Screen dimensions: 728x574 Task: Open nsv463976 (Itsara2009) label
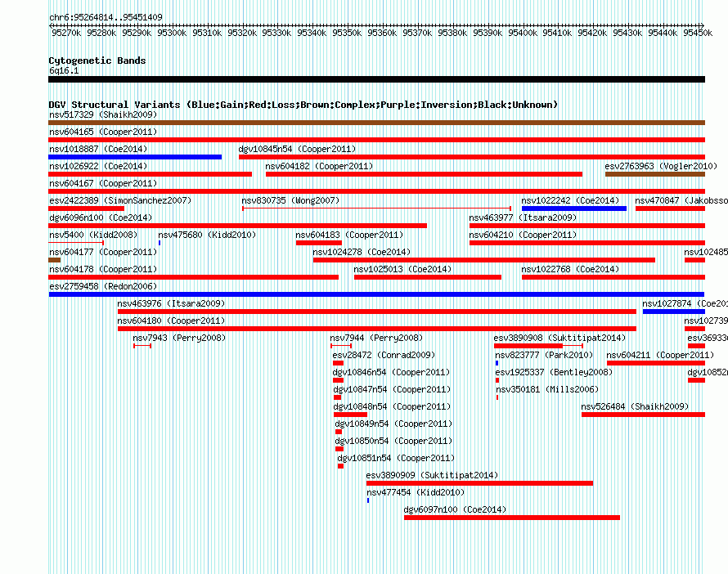171,303
